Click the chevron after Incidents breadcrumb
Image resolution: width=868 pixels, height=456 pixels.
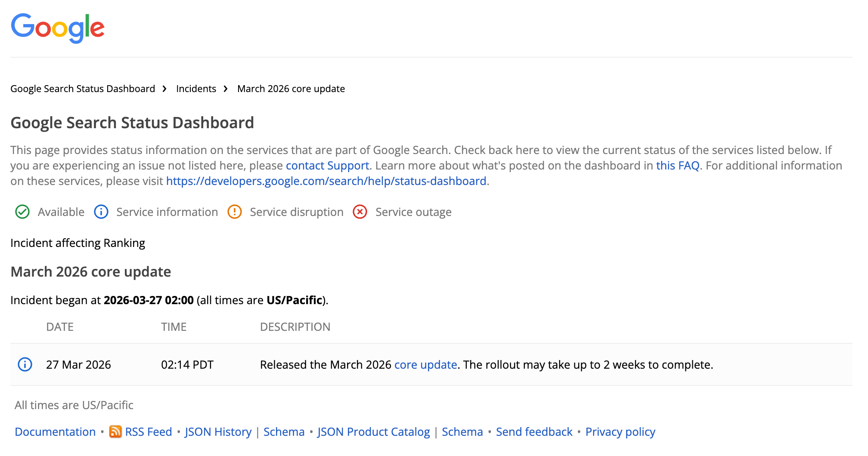[226, 89]
